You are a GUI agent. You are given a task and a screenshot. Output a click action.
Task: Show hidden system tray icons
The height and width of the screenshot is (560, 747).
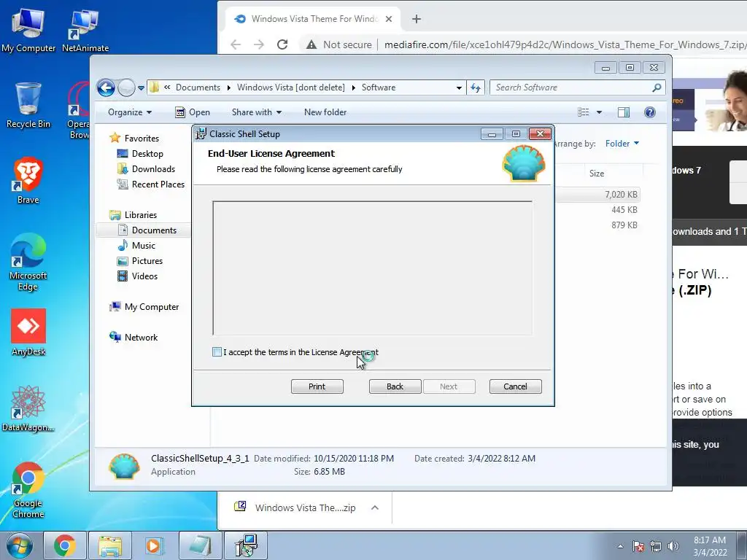coord(620,546)
